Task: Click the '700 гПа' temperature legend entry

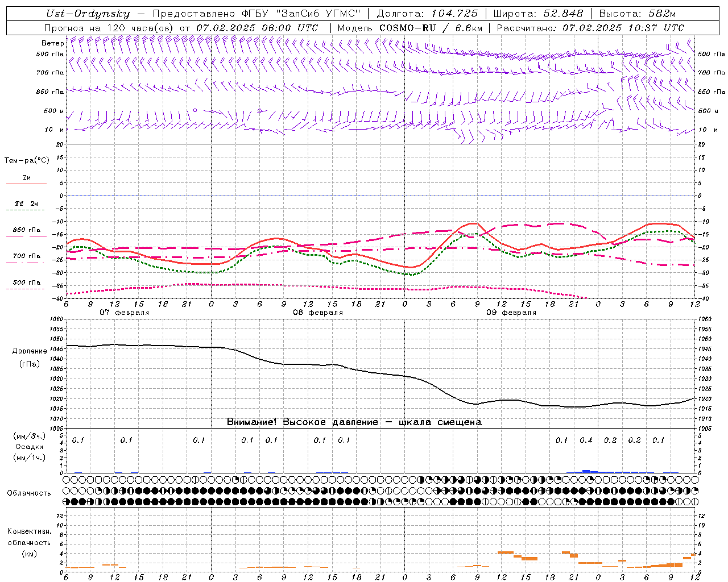Action: pos(27,256)
